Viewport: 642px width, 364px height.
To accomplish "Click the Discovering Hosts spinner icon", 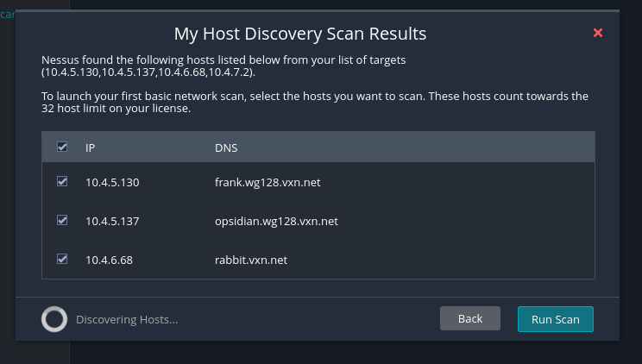I will [x=54, y=319].
